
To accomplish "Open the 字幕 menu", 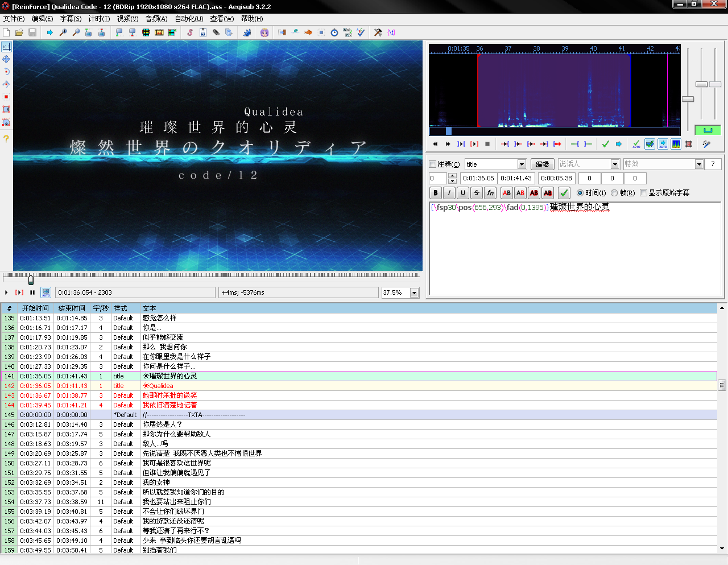I will pos(71,19).
